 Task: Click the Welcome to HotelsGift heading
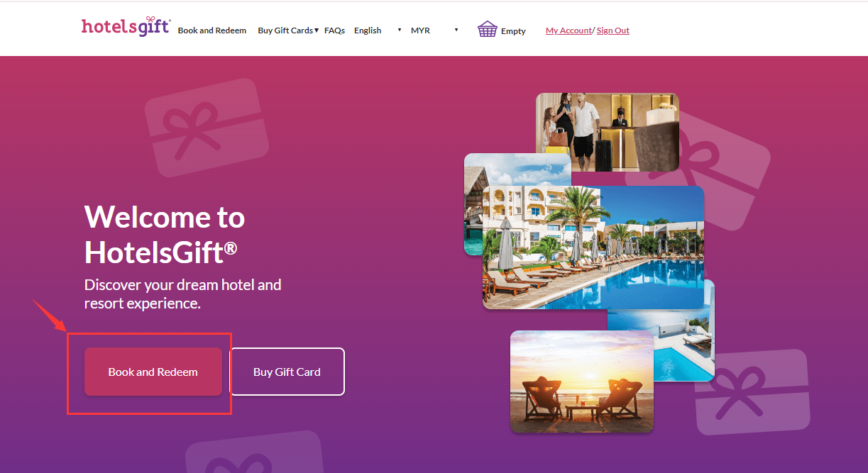point(165,235)
